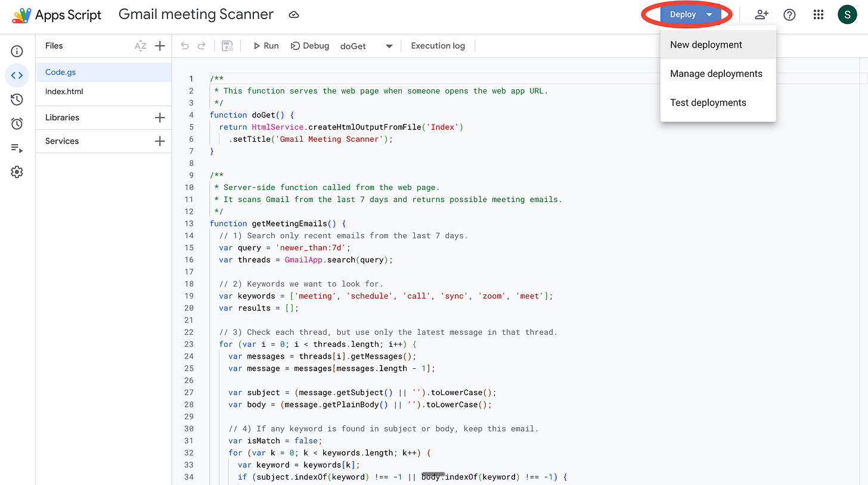Add a service with plus icon
The width and height of the screenshot is (868, 485).
pyautogui.click(x=160, y=141)
